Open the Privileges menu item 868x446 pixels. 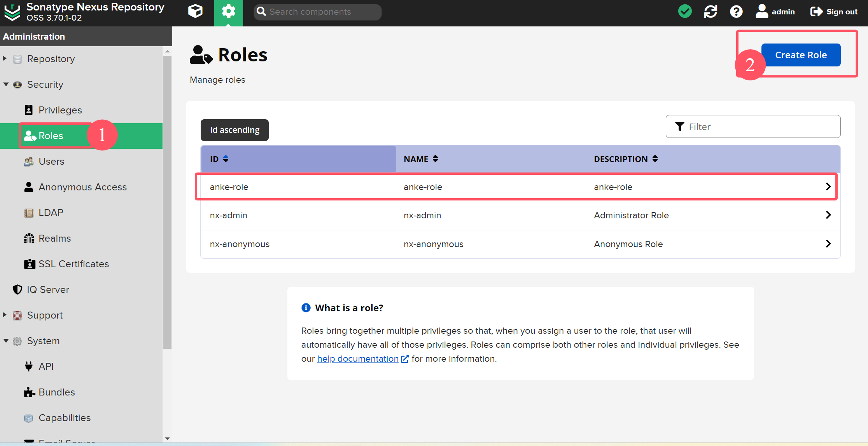tap(60, 110)
